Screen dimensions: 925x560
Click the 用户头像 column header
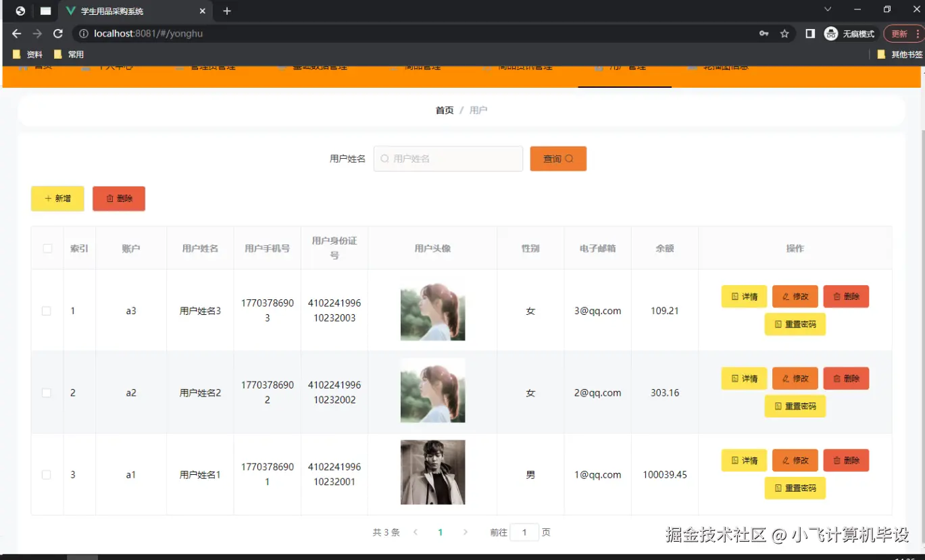432,249
